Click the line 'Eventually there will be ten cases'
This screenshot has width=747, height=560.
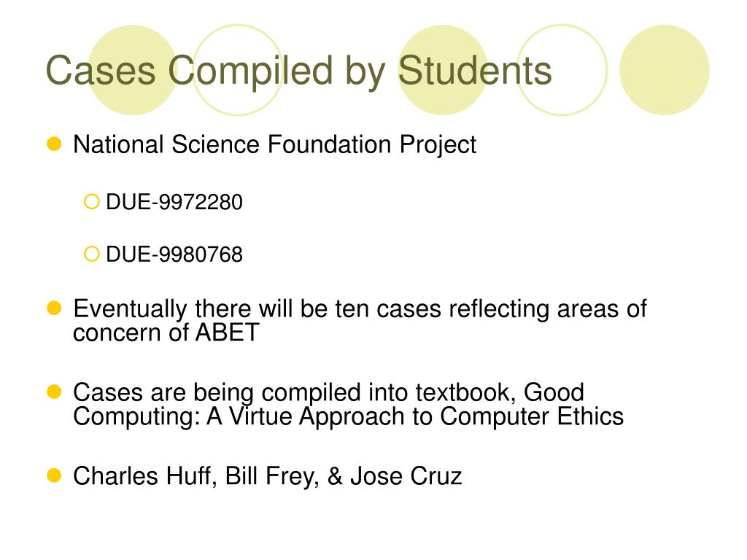360,309
